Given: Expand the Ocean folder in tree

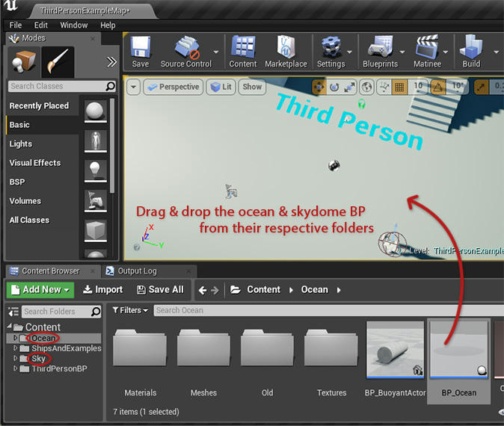Looking at the screenshot, I should tap(16, 338).
